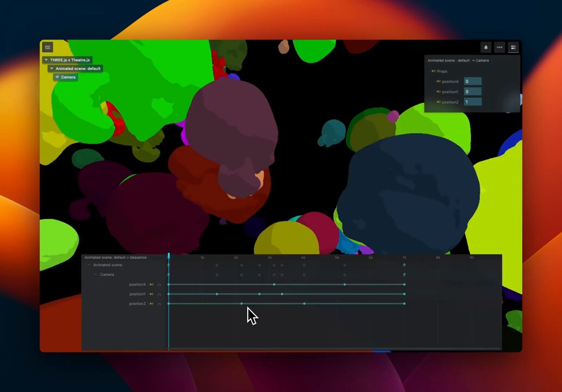Toggle the properties panel icon in toolbar

513,47
